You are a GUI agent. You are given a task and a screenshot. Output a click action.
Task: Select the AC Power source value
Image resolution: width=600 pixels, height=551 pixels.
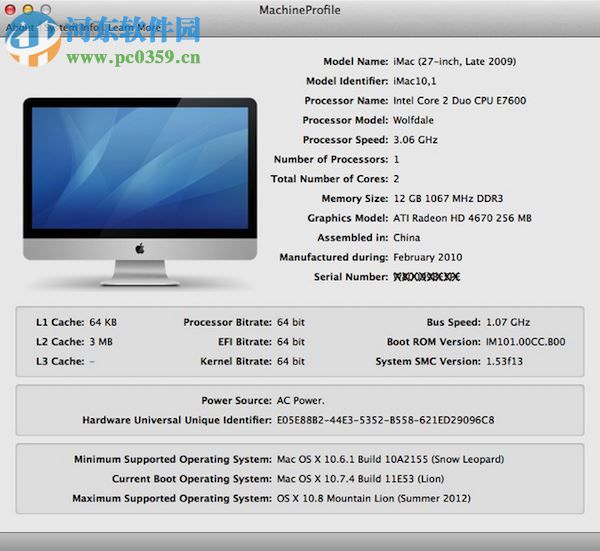tap(300, 401)
